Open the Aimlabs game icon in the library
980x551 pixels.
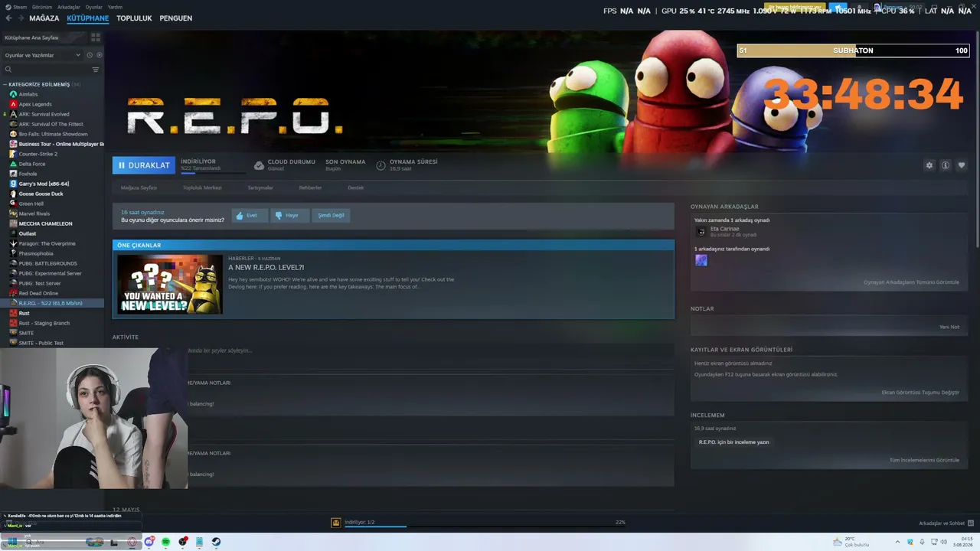click(x=13, y=94)
